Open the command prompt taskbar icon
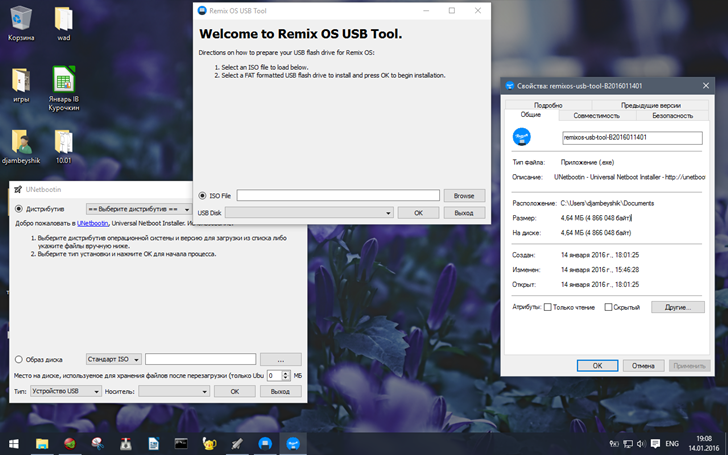Viewport: 728px width, 455px height. click(x=181, y=444)
